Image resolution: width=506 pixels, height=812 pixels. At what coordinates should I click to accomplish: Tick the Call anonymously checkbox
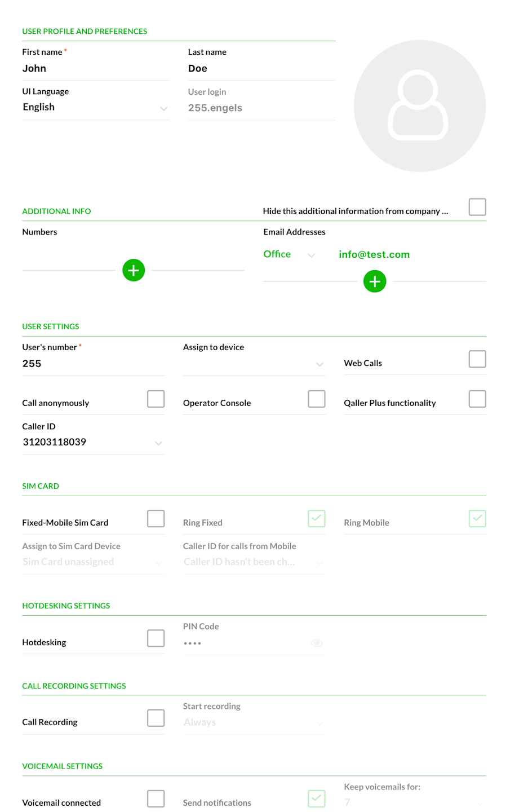coord(156,399)
